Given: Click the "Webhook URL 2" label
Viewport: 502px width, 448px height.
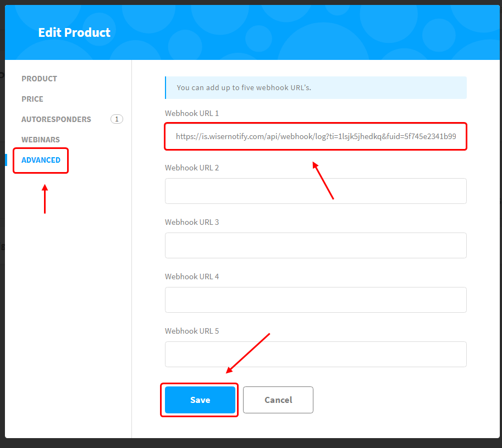Looking at the screenshot, I should 192,168.
